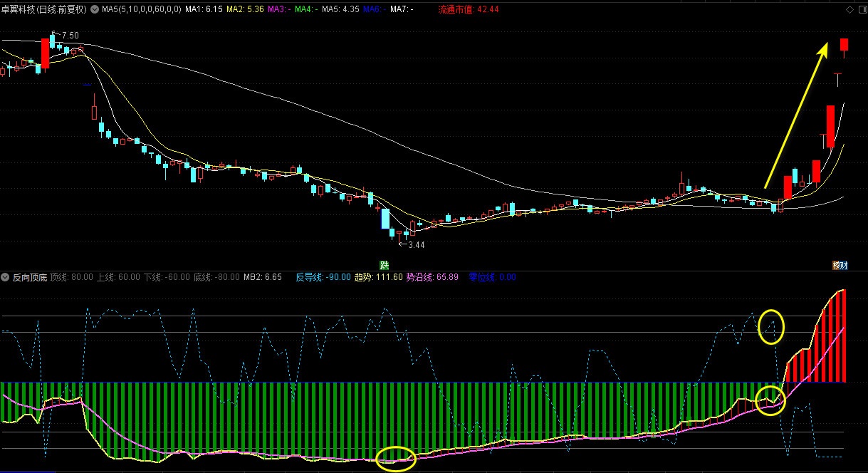
Task: Click the 卓翼科技(日线.前复权) stock title
Action: [44, 10]
